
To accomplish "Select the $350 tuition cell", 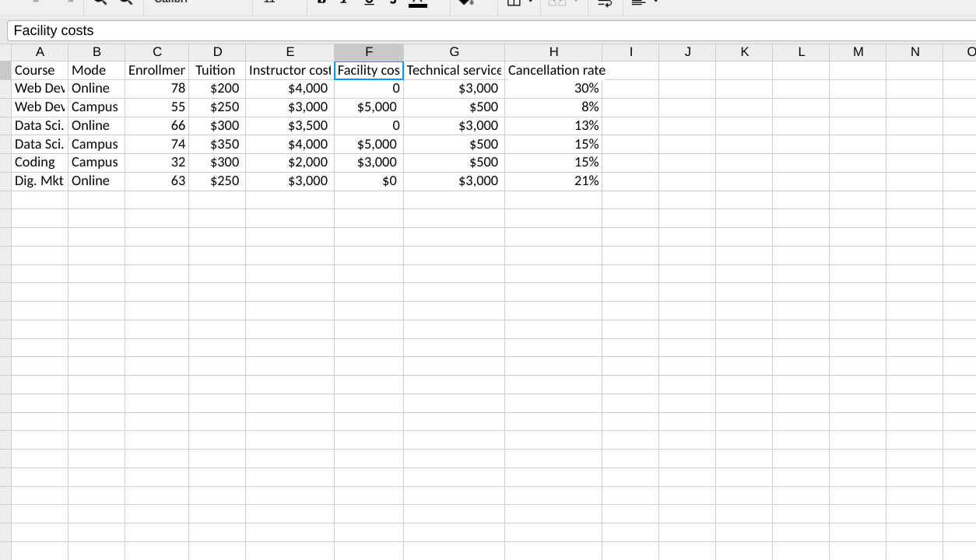I will (x=217, y=144).
